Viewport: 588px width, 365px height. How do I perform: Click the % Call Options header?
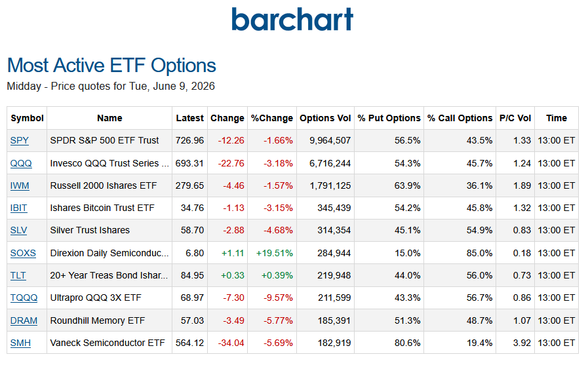tap(460, 118)
